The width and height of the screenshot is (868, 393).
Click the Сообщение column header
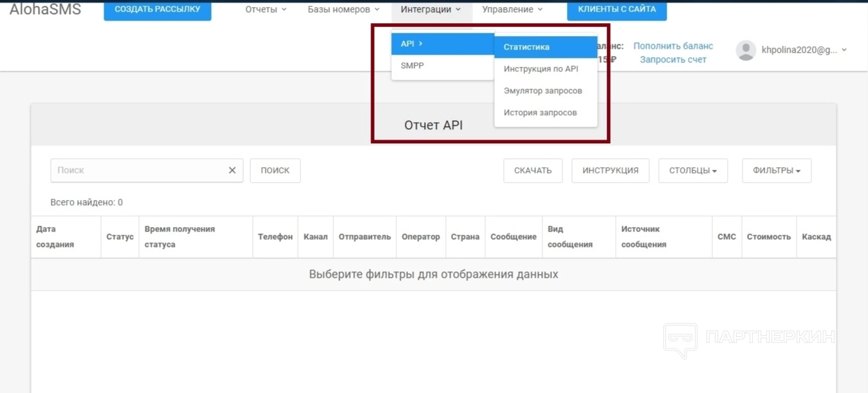(513, 237)
